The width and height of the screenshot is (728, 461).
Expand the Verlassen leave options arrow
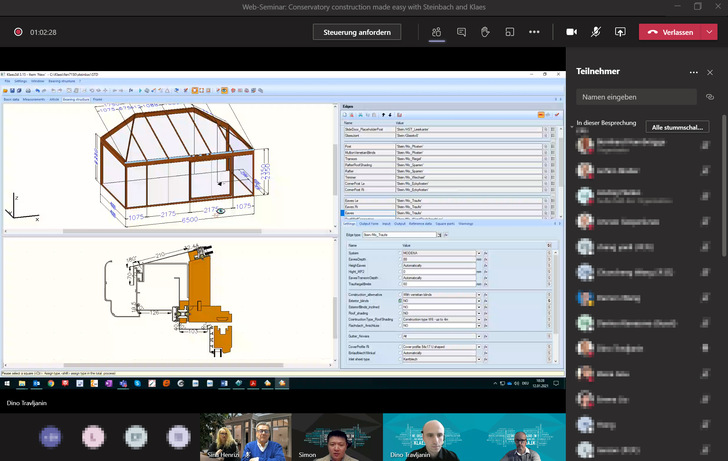tap(707, 32)
